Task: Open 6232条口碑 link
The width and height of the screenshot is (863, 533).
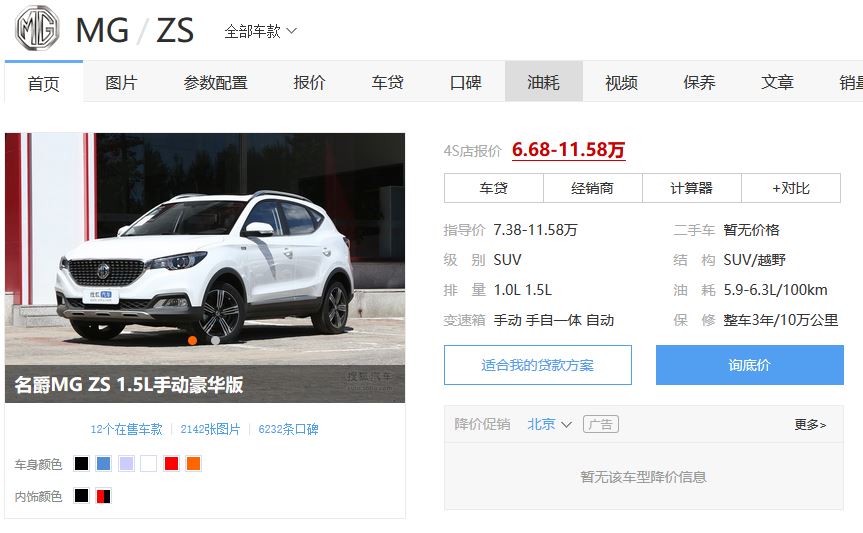Action: (288, 429)
